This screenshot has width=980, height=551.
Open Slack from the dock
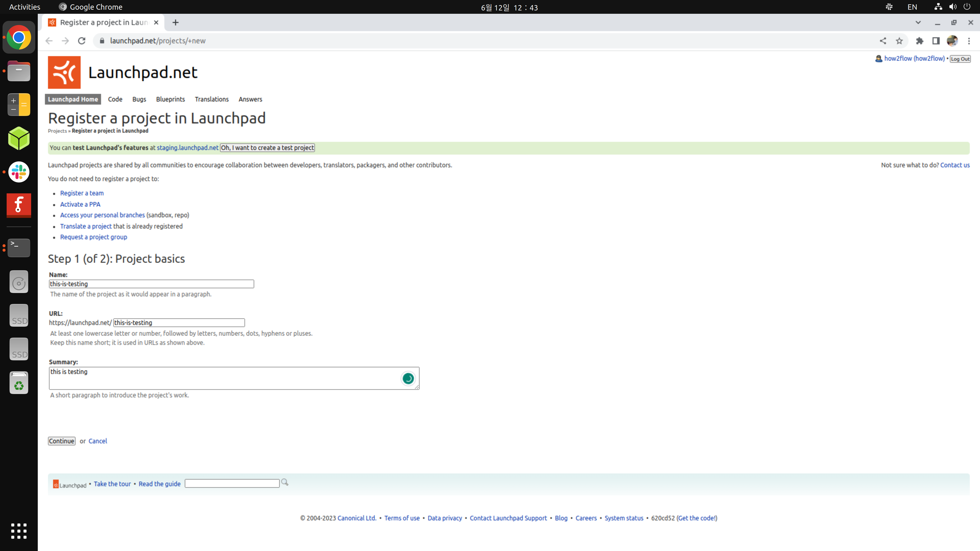19,172
